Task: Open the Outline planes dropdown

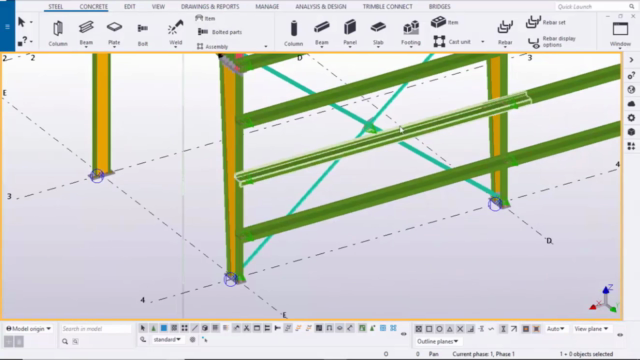Action: point(438,341)
